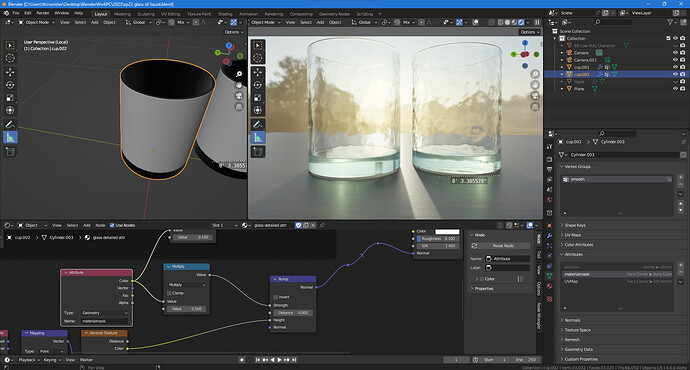Toggle the Use Nodes checkbox
Screen dimensions: 690x370
click(112, 225)
